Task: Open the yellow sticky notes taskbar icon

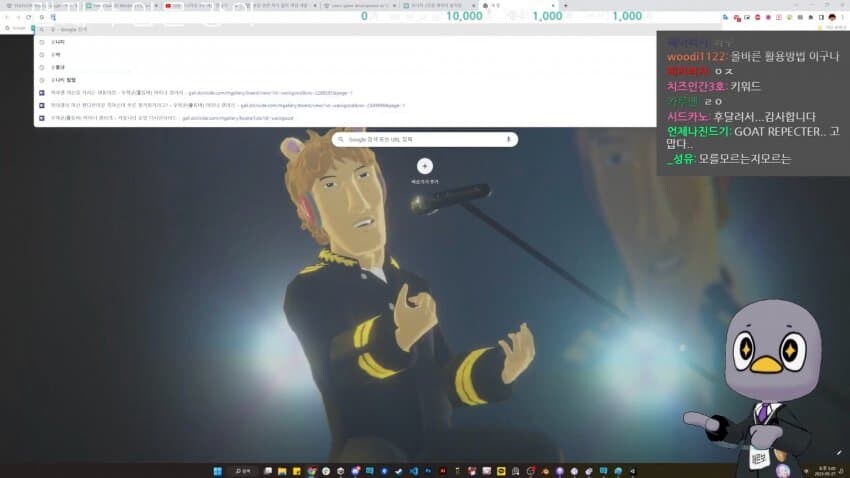Action: 297,471
